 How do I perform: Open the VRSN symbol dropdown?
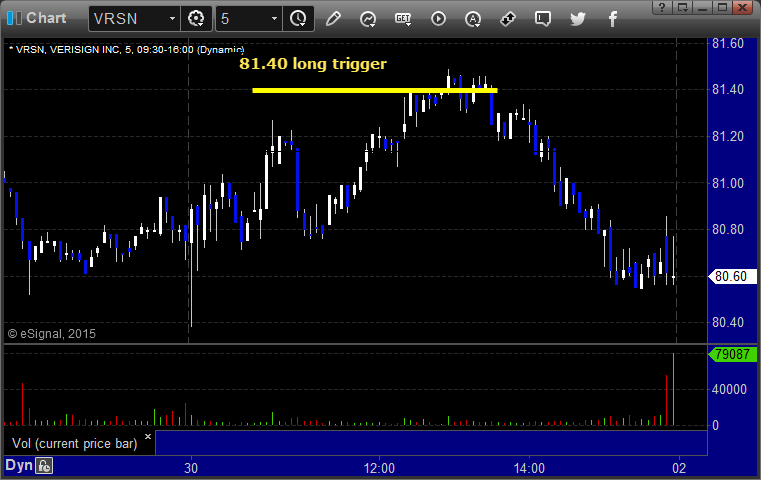coord(172,19)
